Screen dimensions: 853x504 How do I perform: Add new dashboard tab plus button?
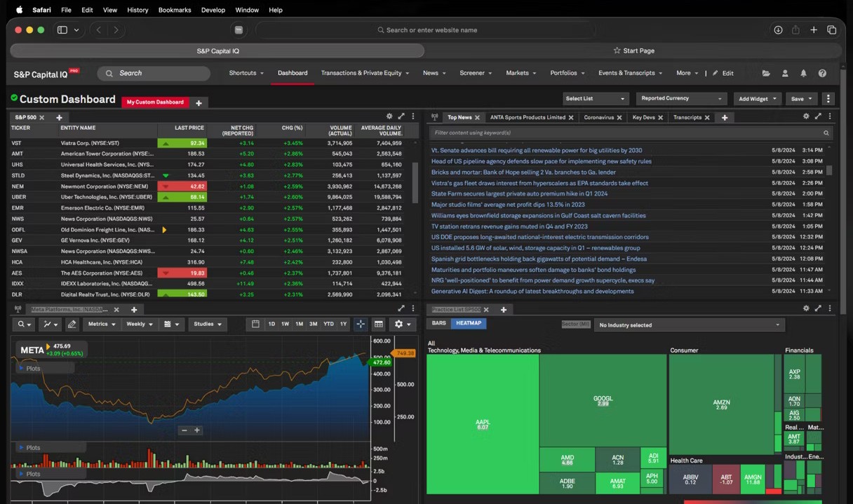tap(199, 103)
